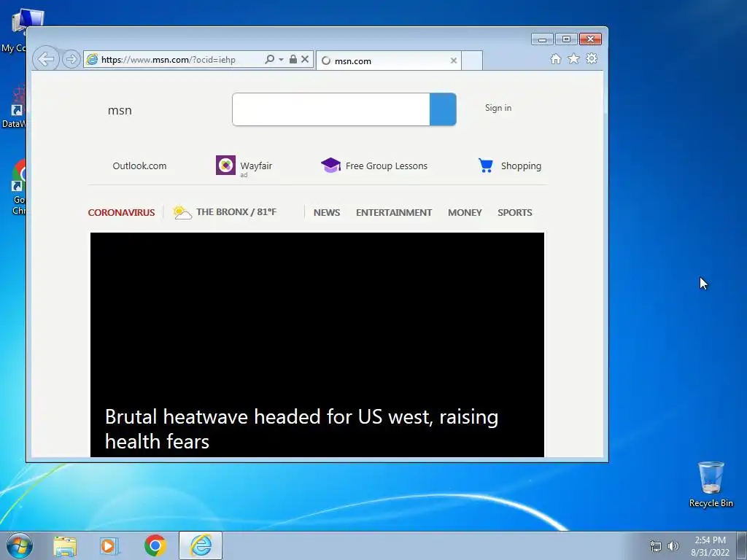Image resolution: width=747 pixels, height=560 pixels.
Task: Open THE BRONX / 81°F weather
Action: click(236, 212)
